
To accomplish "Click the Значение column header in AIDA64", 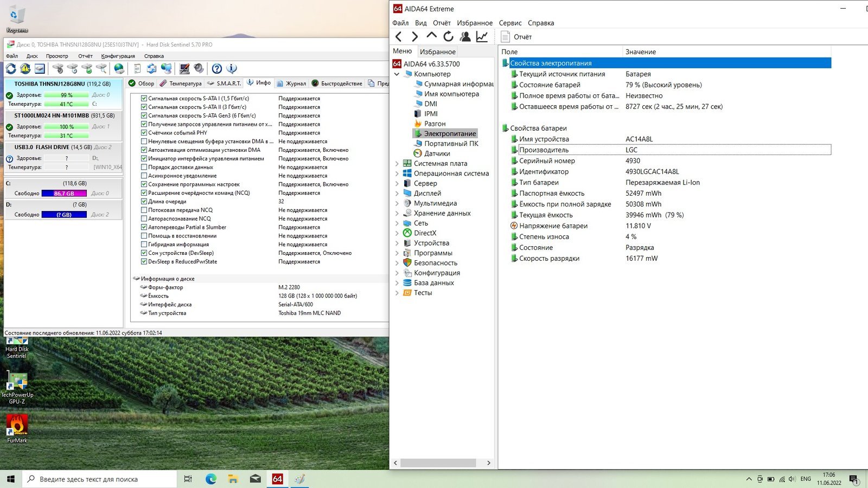I will (x=727, y=52).
